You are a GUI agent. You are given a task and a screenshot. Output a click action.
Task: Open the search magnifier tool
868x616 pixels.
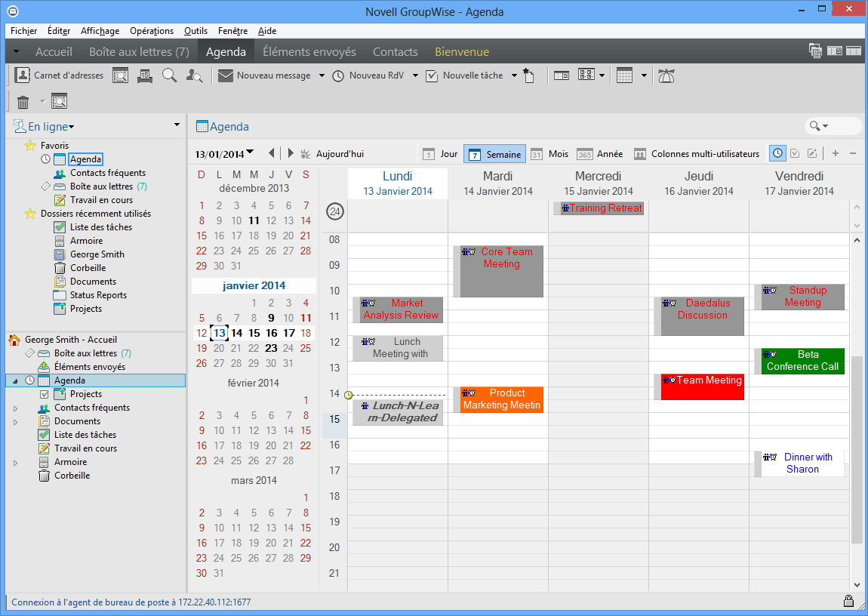(169, 75)
